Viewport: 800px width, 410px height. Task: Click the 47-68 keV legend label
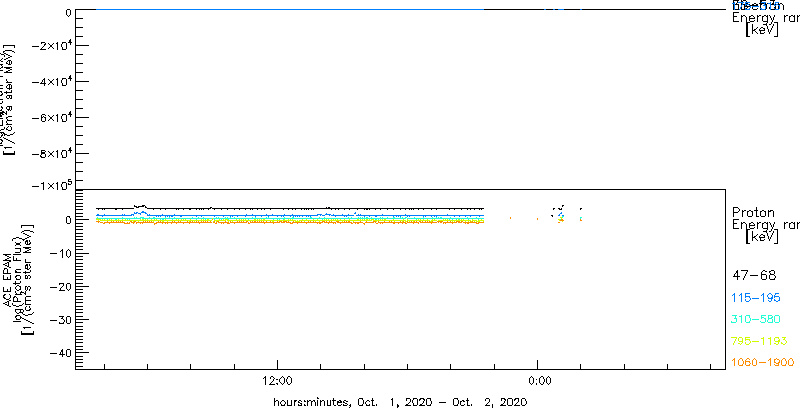point(754,276)
